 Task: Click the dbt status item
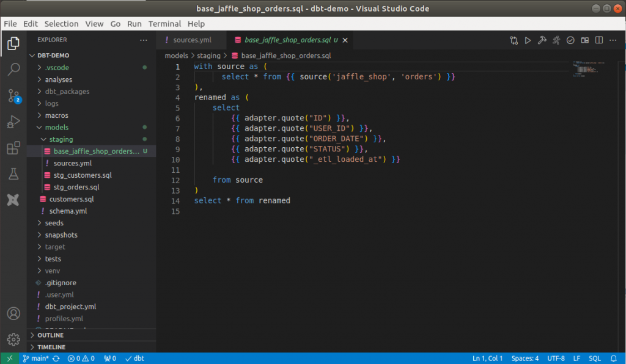(134, 359)
